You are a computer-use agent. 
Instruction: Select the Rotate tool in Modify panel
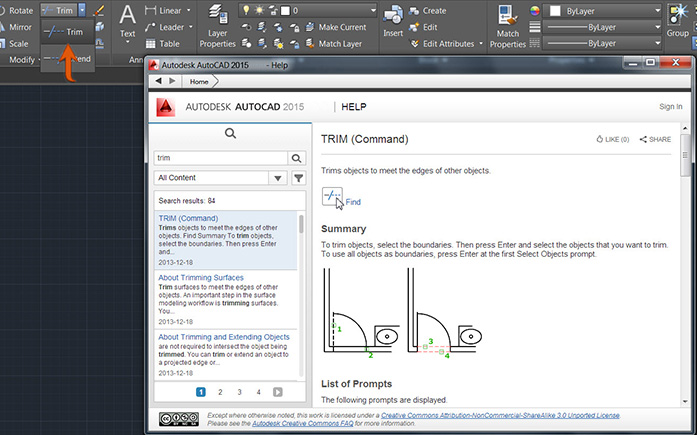16,10
